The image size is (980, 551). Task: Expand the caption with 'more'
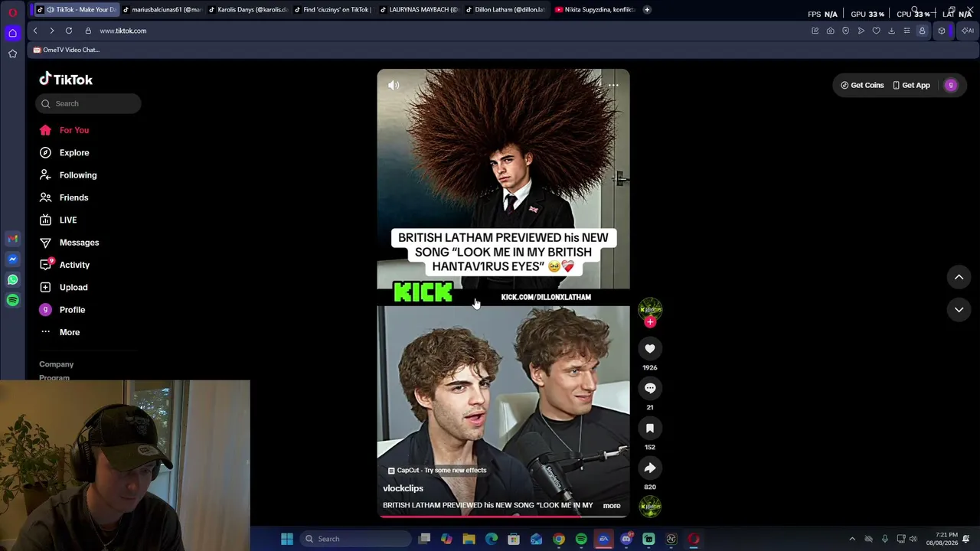[x=612, y=506]
